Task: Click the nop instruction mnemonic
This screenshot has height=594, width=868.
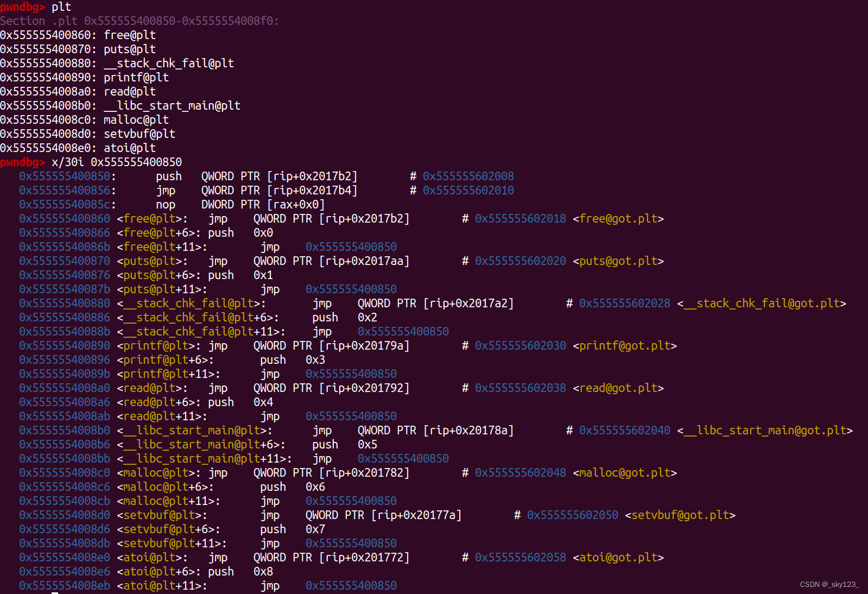Action: 166,205
